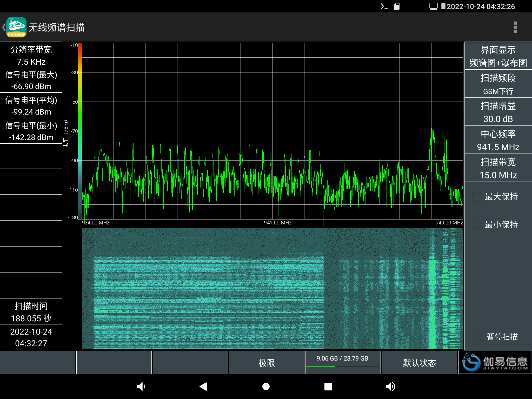Open 中心频率 941.5 MHz setting

point(498,140)
